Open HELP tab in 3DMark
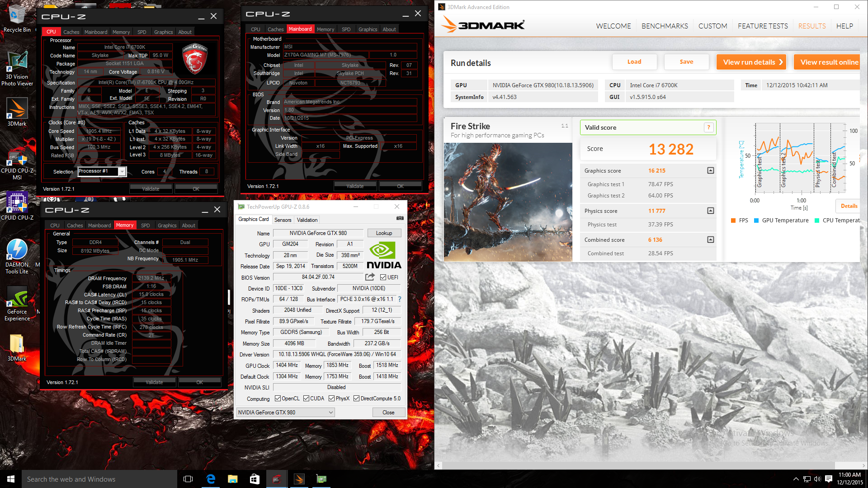 click(x=844, y=26)
